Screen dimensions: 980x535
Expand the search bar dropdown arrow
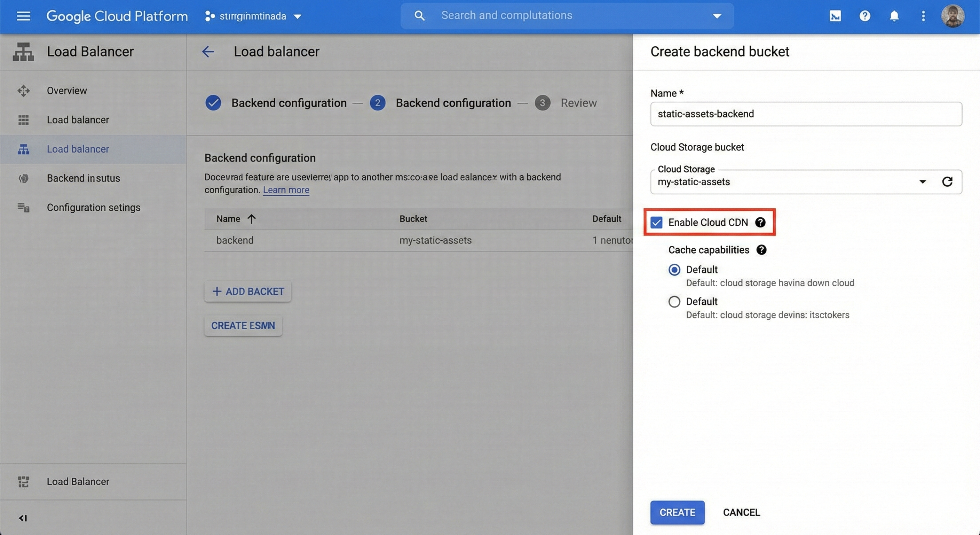tap(717, 16)
